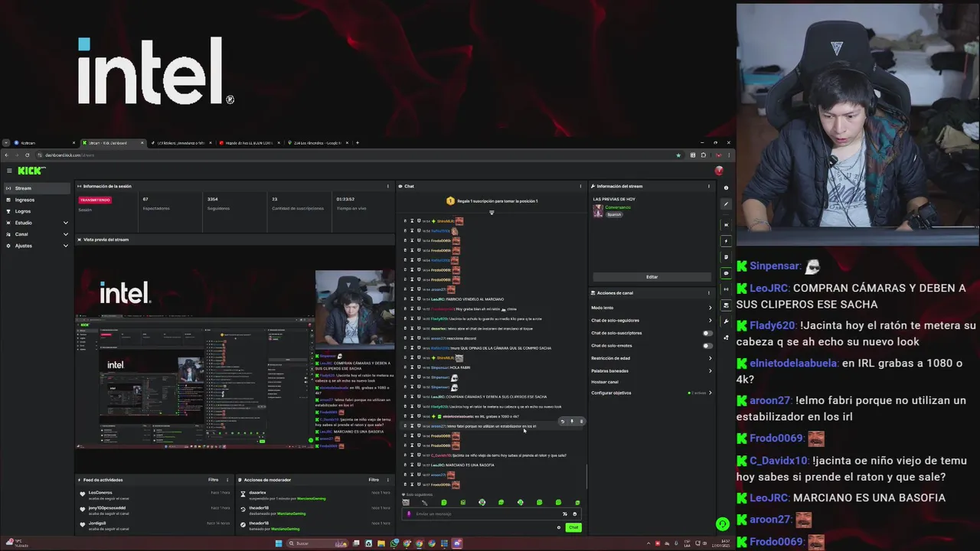The height and width of the screenshot is (551, 980).
Task: Open the profile avatar menu
Action: [719, 171]
